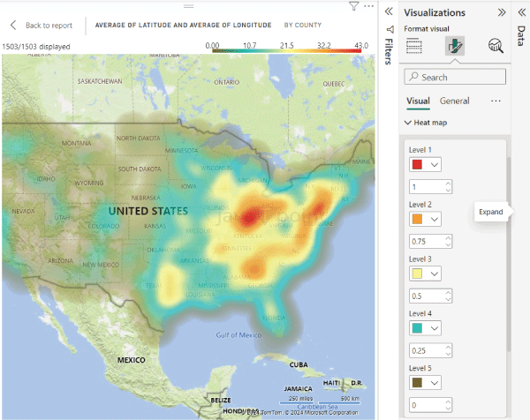Click the visual header drag grip handle

click(x=189, y=6)
